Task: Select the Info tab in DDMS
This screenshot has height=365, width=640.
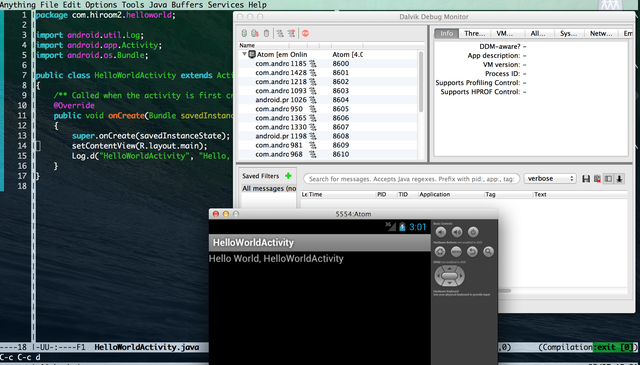Action: click(x=447, y=33)
